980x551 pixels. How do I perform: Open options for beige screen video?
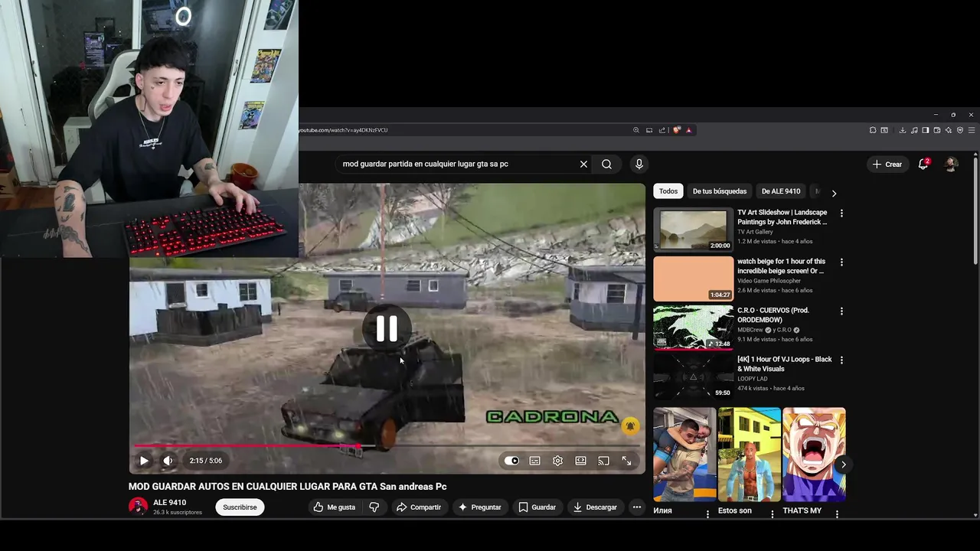[x=841, y=262]
